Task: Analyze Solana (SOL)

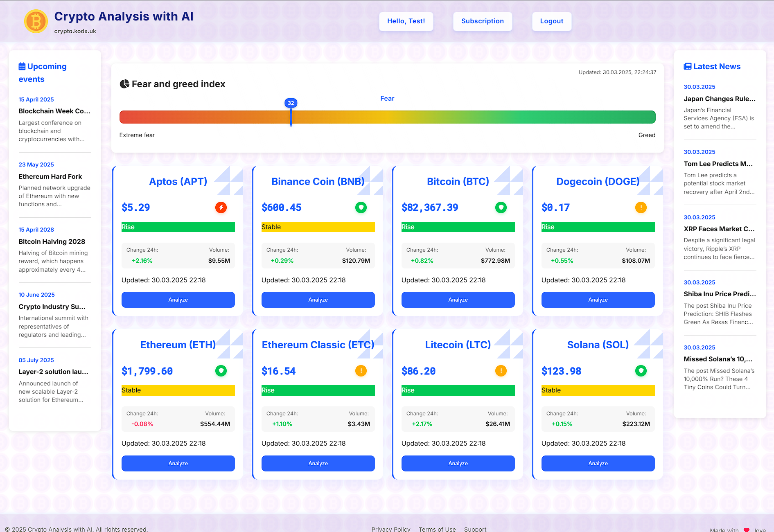Action: pyautogui.click(x=598, y=463)
